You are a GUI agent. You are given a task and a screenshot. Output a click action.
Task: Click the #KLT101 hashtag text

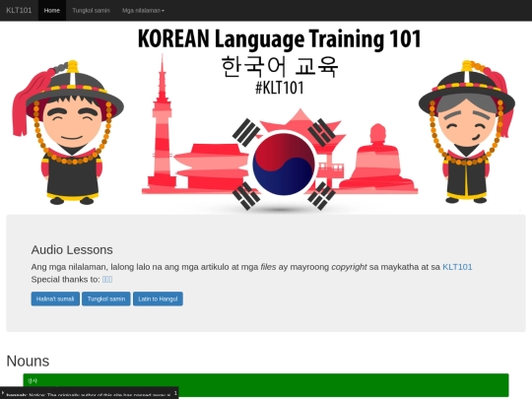(x=280, y=88)
